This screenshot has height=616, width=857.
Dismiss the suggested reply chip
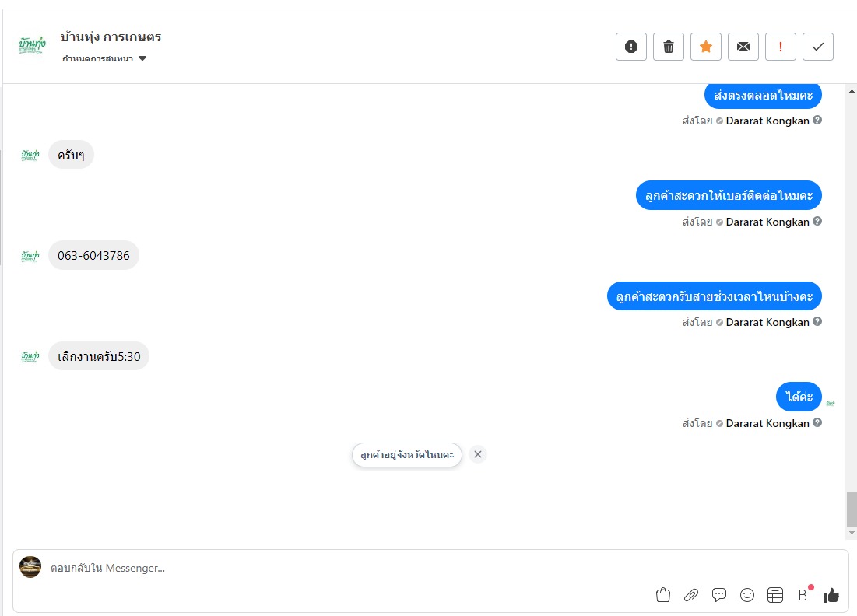click(478, 454)
